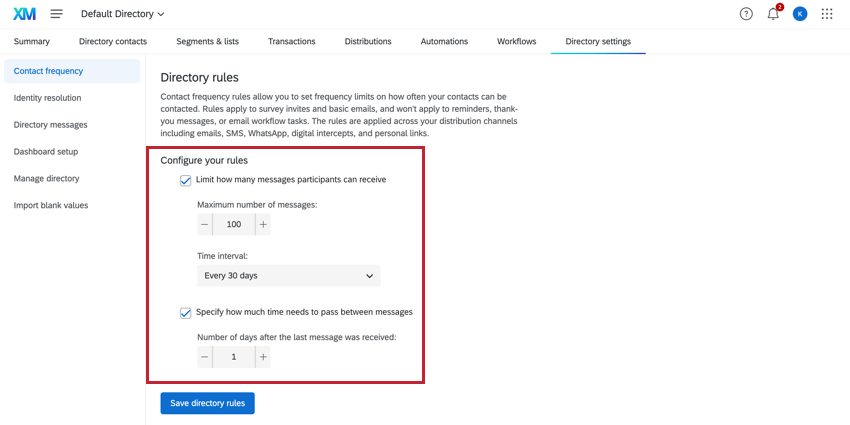Screen dimensions: 850x425
Task: Open Import blank values section
Action: 51,205
